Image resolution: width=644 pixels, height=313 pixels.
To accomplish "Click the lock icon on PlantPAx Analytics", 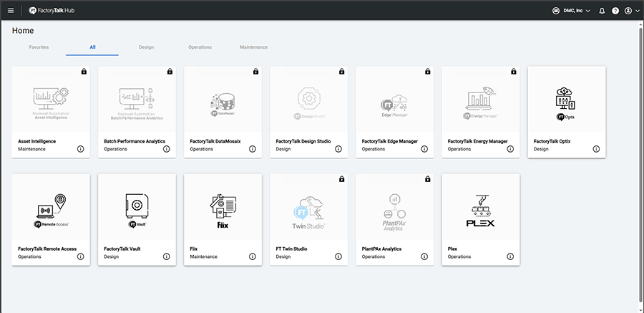I will (x=428, y=179).
